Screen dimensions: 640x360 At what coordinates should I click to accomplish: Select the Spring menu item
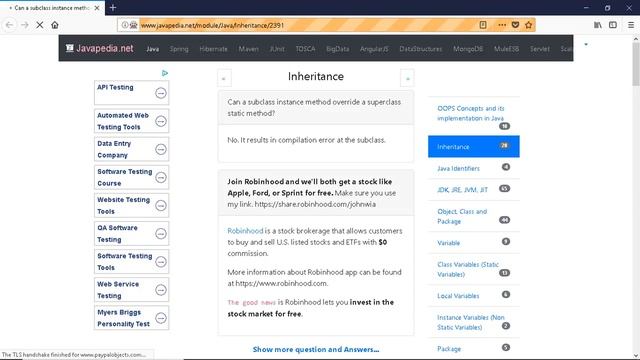[179, 49]
